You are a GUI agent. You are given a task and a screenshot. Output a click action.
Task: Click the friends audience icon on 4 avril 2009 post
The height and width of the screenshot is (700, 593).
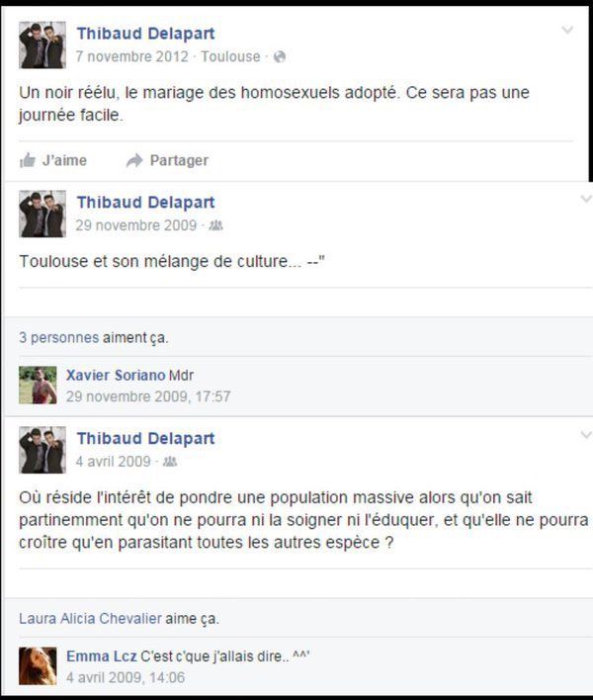(x=170, y=462)
